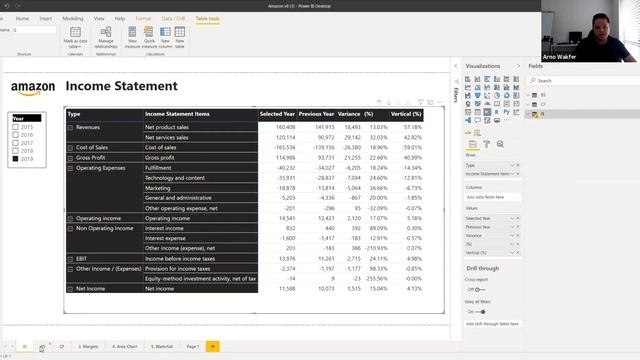Collapse the Revenues row group
The width and height of the screenshot is (640, 360).
coord(70,128)
